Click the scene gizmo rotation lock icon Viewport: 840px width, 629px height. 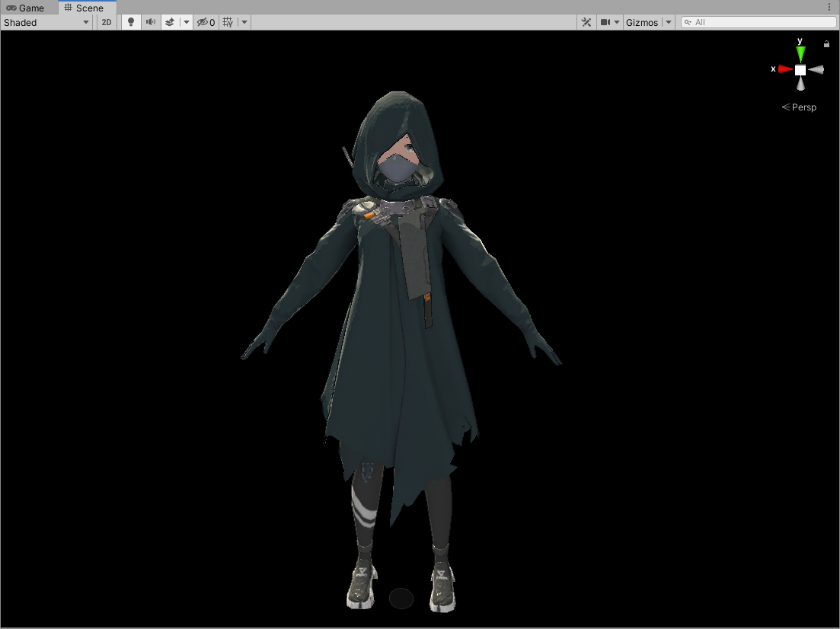[826, 44]
